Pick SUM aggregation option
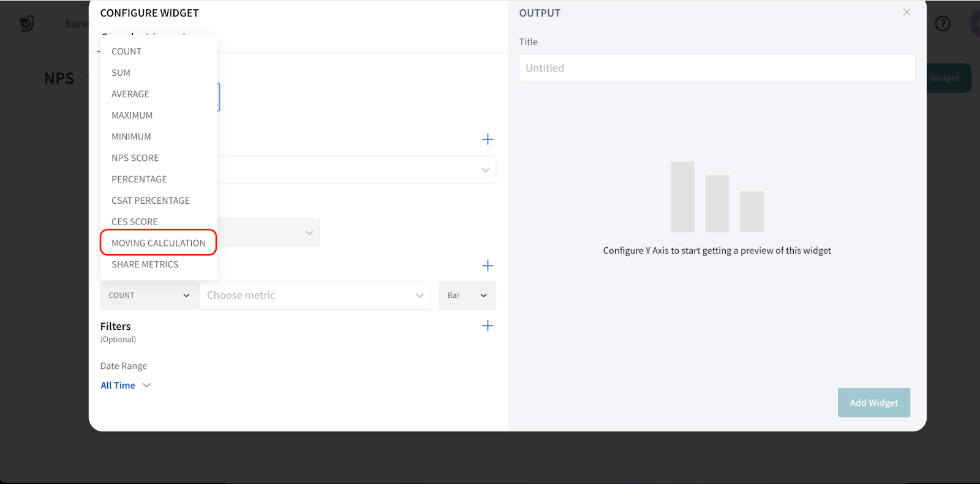The width and height of the screenshot is (980, 484). click(121, 73)
